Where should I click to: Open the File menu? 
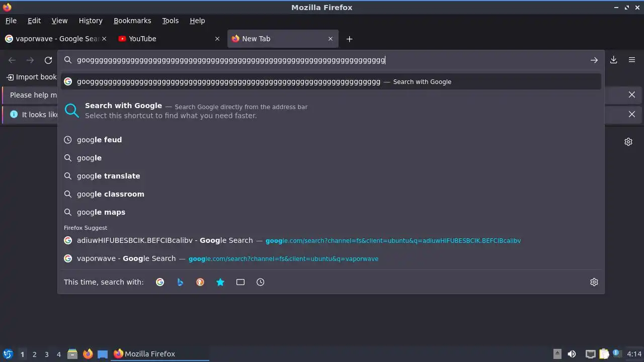[11, 21]
